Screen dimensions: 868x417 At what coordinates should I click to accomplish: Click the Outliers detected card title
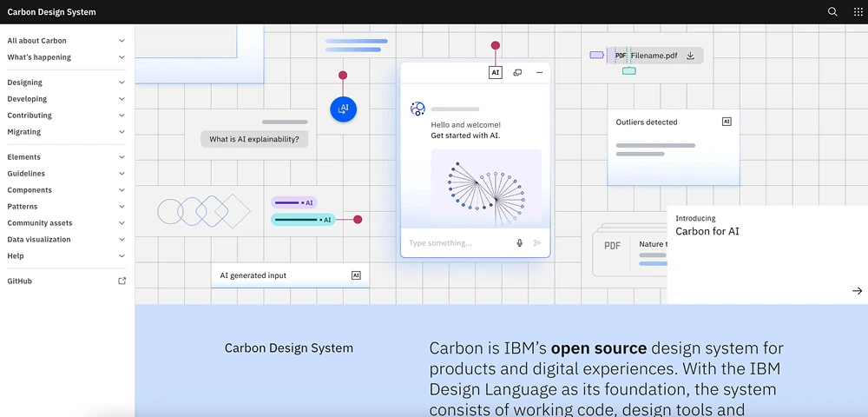(x=647, y=122)
